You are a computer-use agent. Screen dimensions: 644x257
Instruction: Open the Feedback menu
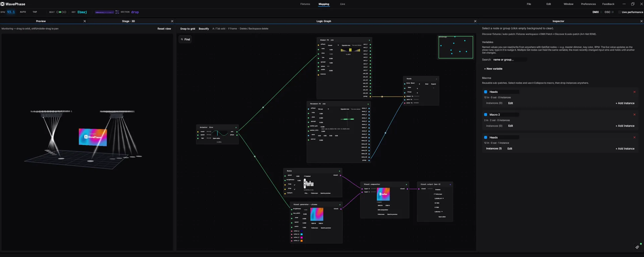(608, 4)
